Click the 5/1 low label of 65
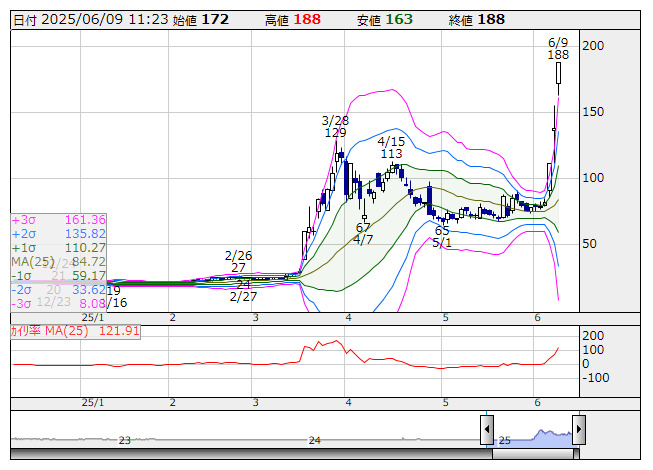Image resolution: width=653 pixels, height=470 pixels. 442,230
